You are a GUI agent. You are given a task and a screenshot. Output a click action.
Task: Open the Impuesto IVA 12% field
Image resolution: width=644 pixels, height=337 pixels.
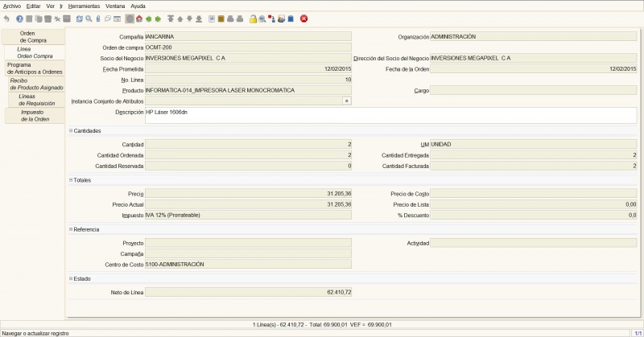(248, 215)
